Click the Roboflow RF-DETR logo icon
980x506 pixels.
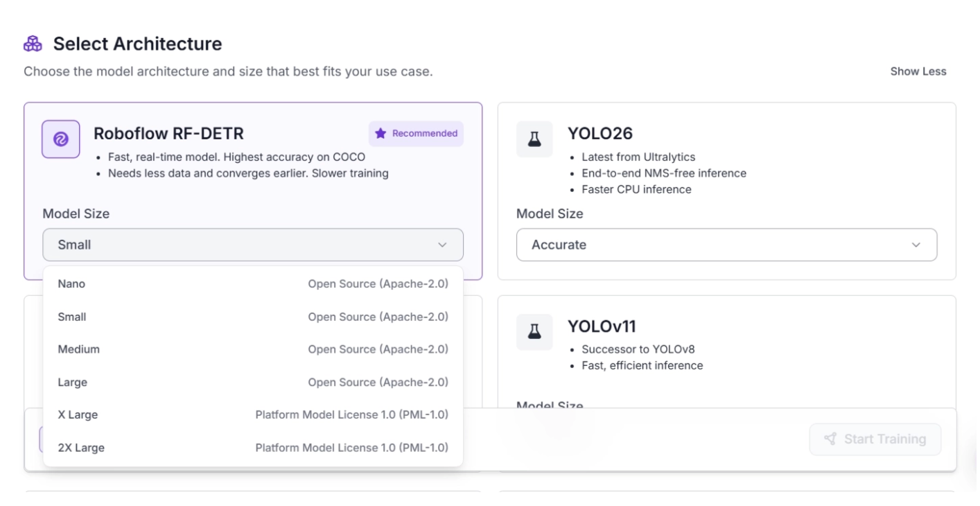[x=60, y=139]
